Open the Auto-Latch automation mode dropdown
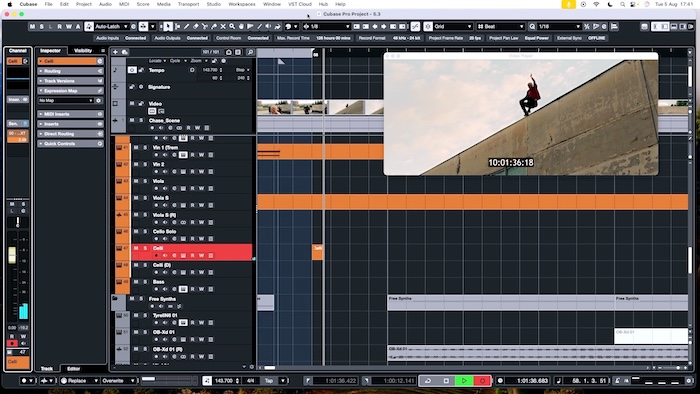700x394 pixels. coord(112,26)
